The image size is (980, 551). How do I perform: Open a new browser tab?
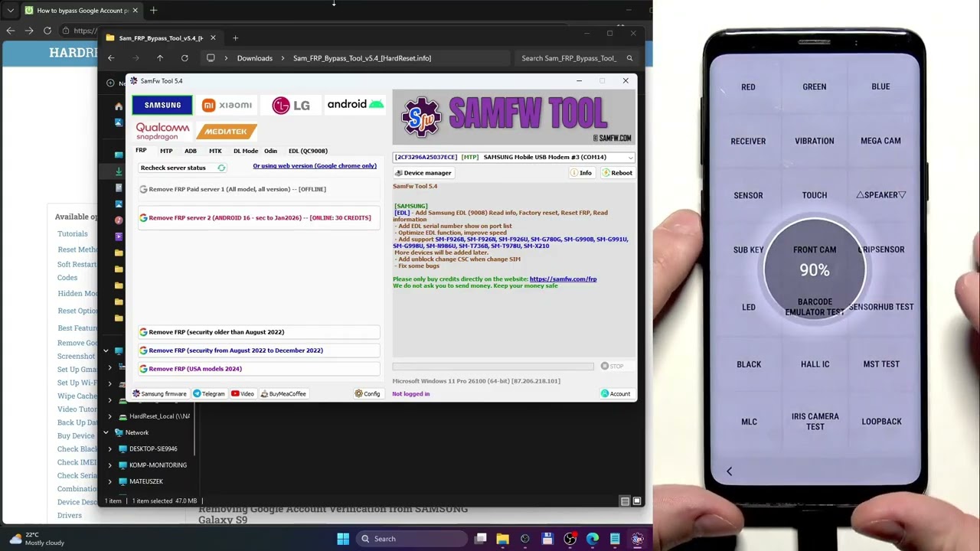[x=153, y=11]
